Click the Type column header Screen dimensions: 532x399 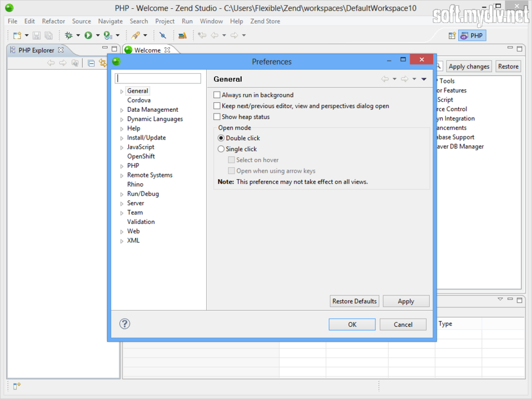point(458,324)
